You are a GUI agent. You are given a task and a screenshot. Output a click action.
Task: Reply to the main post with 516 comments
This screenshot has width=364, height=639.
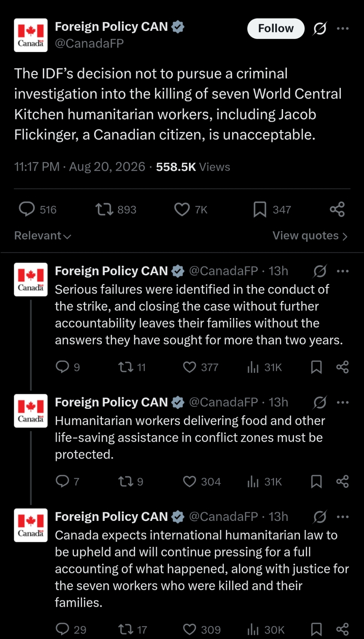pyautogui.click(x=37, y=209)
